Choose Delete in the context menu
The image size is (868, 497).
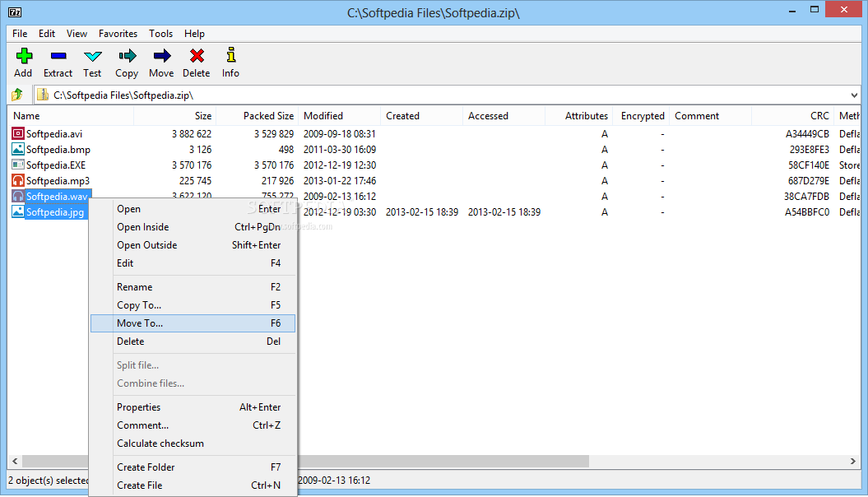pos(193,341)
